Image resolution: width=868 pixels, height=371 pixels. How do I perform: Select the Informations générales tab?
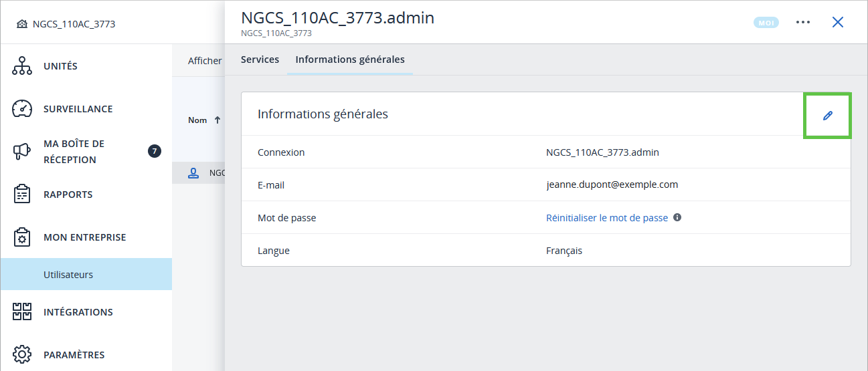[x=350, y=59]
